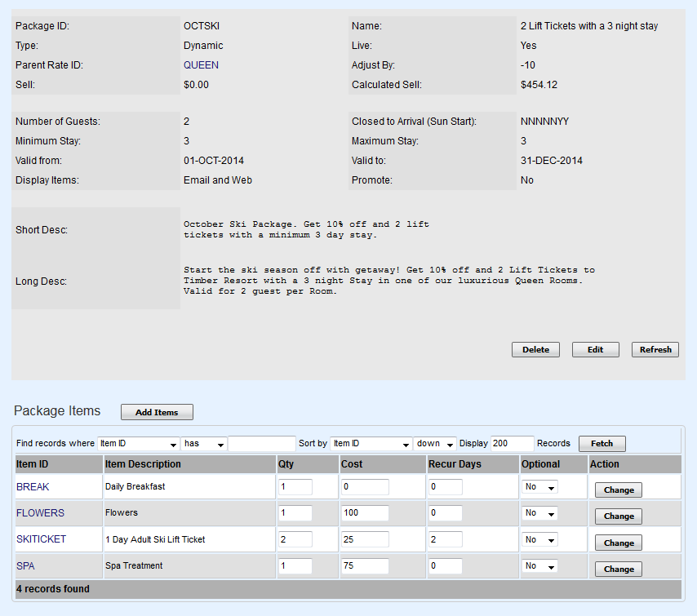Open the 'has' condition dropdown

pos(203,444)
